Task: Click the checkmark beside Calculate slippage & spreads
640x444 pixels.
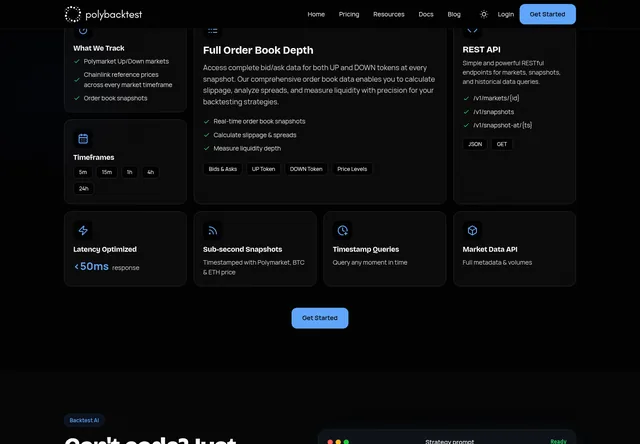Action: point(207,135)
